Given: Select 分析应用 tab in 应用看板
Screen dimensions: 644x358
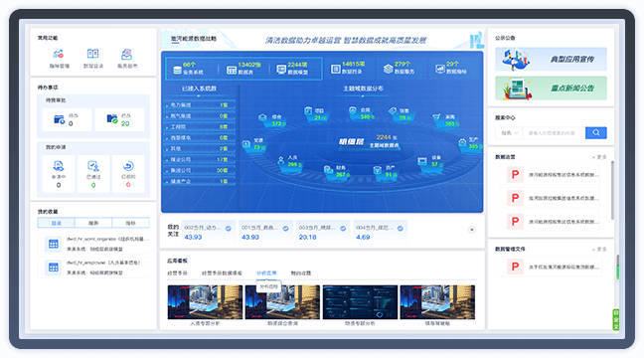Looking at the screenshot, I should [x=266, y=272].
